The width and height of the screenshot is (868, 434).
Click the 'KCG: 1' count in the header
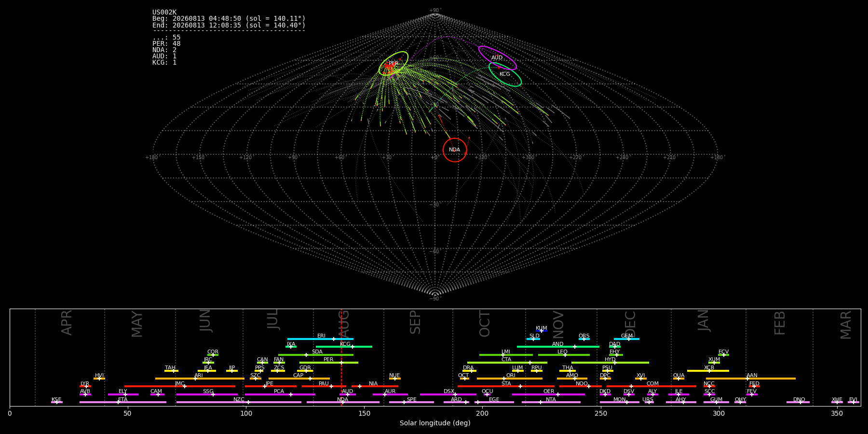click(164, 63)
